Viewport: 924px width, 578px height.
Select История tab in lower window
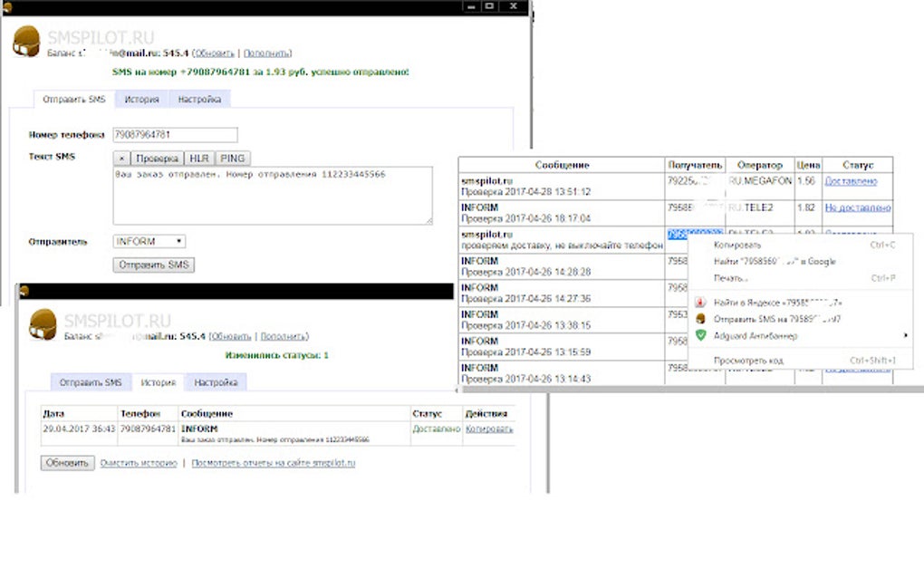[x=158, y=382]
